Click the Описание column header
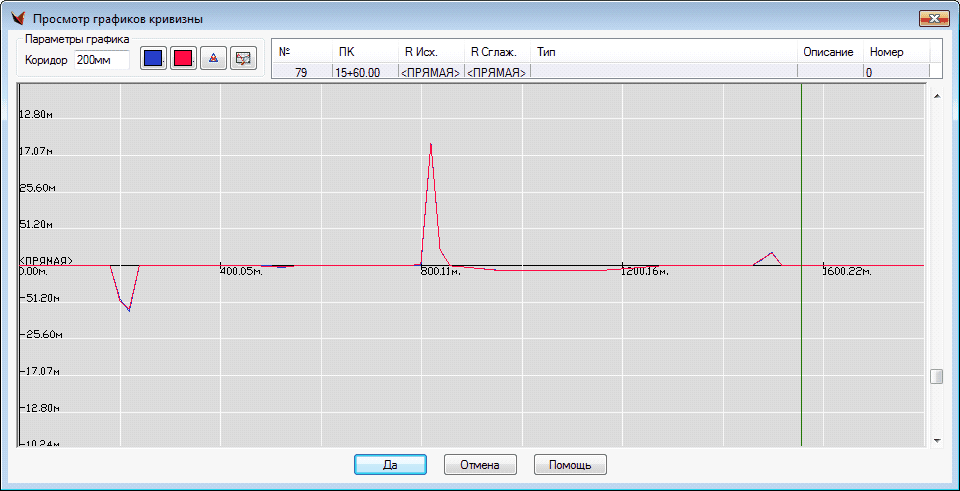Image resolution: width=960 pixels, height=491 pixels. (829, 51)
